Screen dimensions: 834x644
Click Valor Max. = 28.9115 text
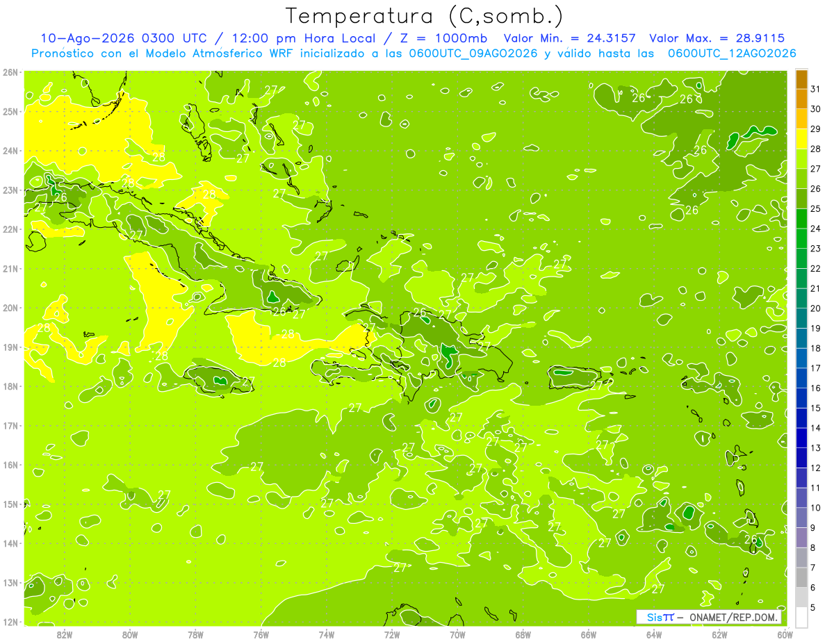click(717, 38)
